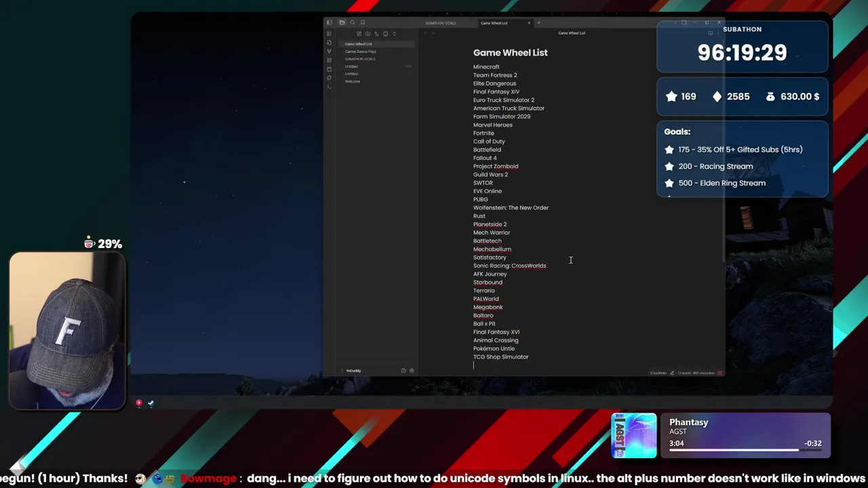
Task: Navigate forward arrow in note header
Action: pyautogui.click(x=433, y=33)
